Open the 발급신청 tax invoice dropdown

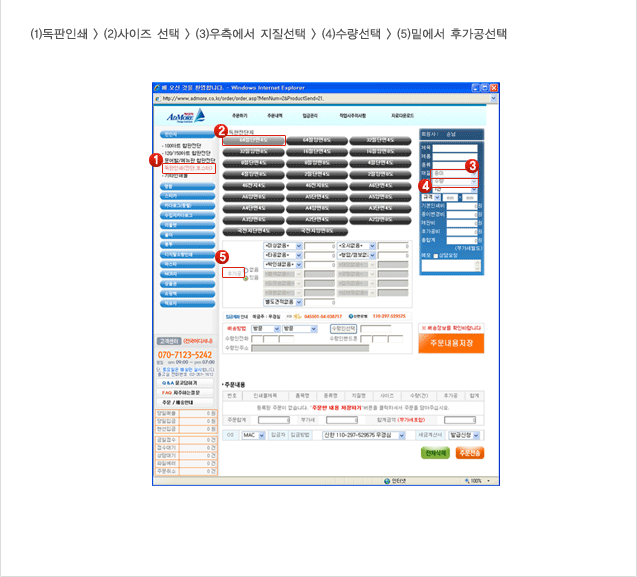[x=463, y=436]
